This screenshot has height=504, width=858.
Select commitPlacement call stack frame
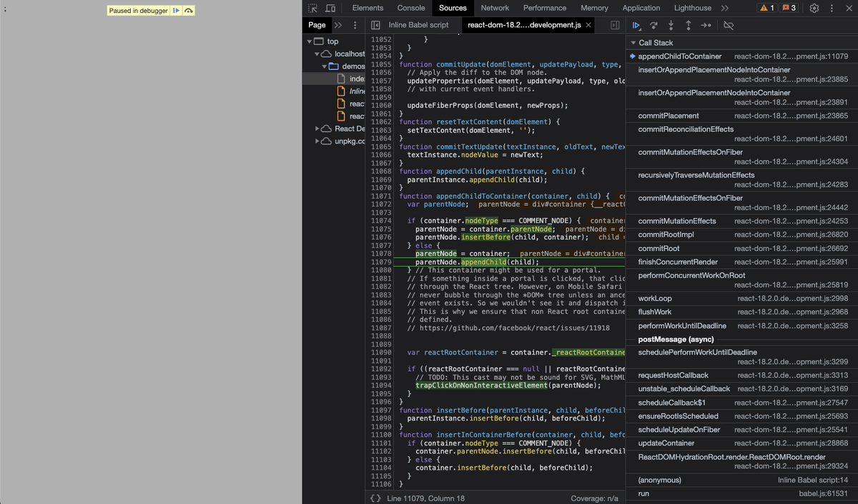click(x=741, y=115)
